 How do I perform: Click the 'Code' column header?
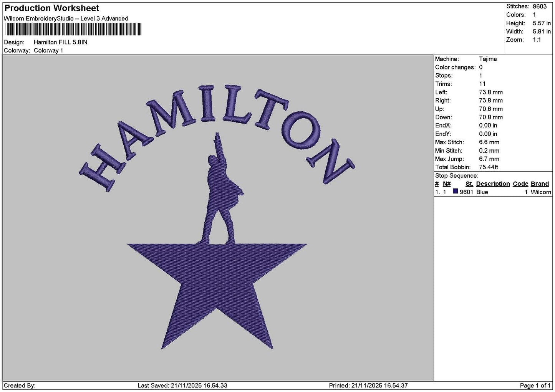pyautogui.click(x=520, y=184)
